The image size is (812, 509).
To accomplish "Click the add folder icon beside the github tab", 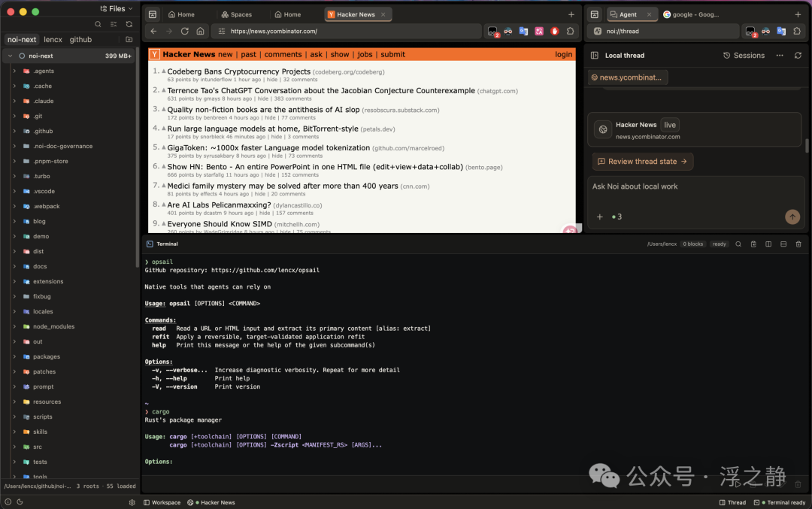I will [x=129, y=39].
